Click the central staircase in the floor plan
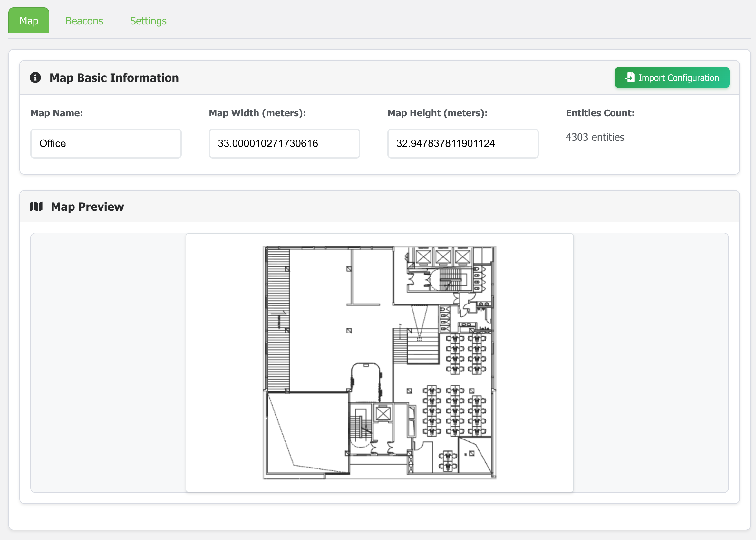Image resolution: width=756 pixels, height=540 pixels. click(x=416, y=347)
